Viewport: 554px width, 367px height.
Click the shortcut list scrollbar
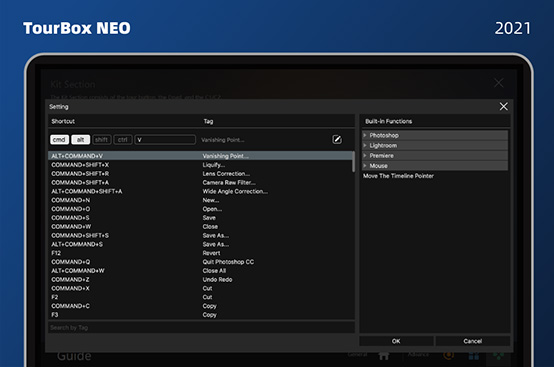[x=353, y=162]
